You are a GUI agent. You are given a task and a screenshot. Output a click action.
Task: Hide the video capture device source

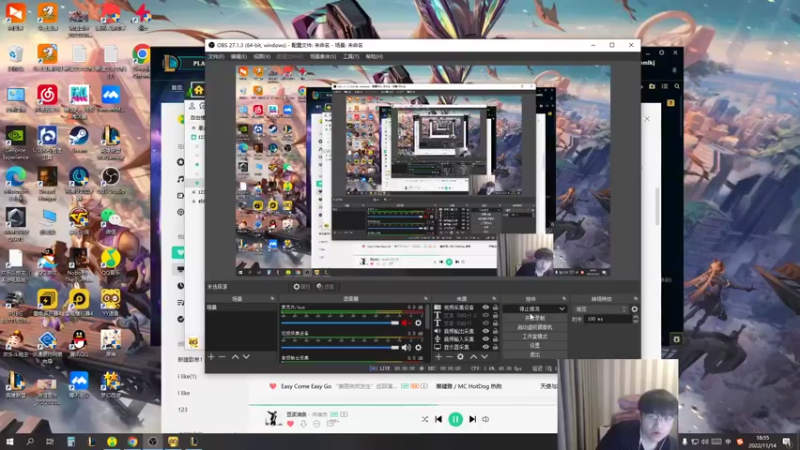coord(486,308)
